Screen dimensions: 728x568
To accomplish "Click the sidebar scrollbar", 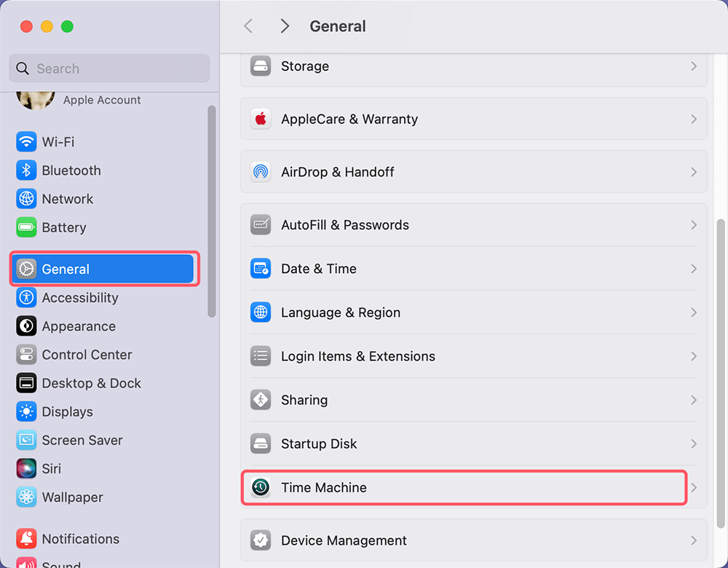I will click(x=212, y=211).
